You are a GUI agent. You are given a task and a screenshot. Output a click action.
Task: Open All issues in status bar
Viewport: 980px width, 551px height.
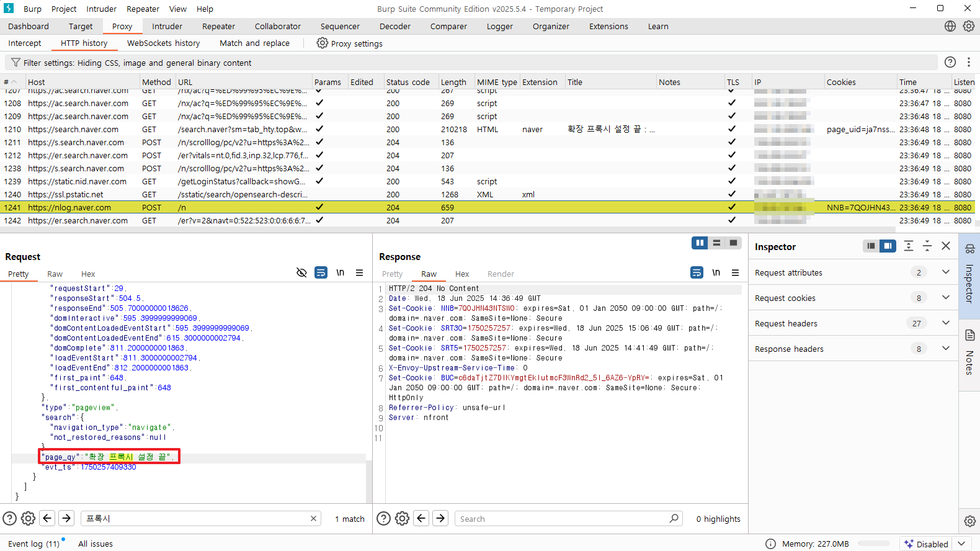(96, 544)
